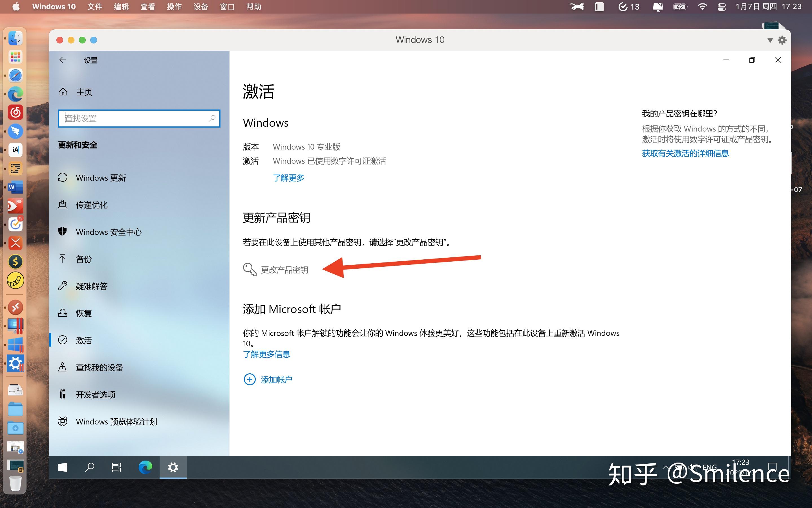Open the 帮助 menu
812x508 pixels.
click(x=254, y=7)
